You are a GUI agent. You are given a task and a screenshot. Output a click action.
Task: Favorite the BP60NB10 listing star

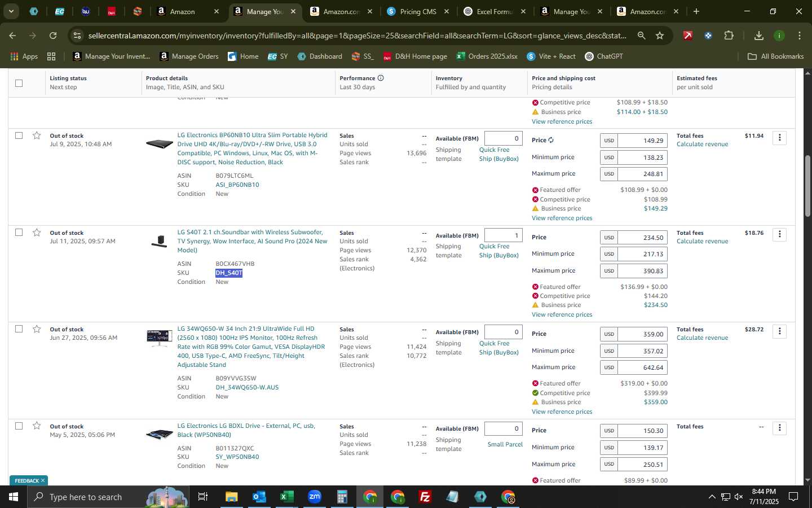(x=37, y=135)
